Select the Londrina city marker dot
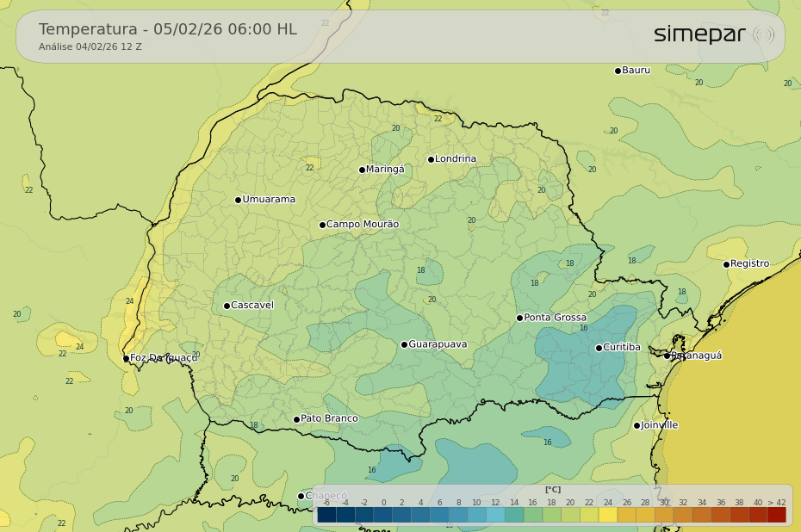Viewport: 801px width, 532px height. tap(431, 159)
